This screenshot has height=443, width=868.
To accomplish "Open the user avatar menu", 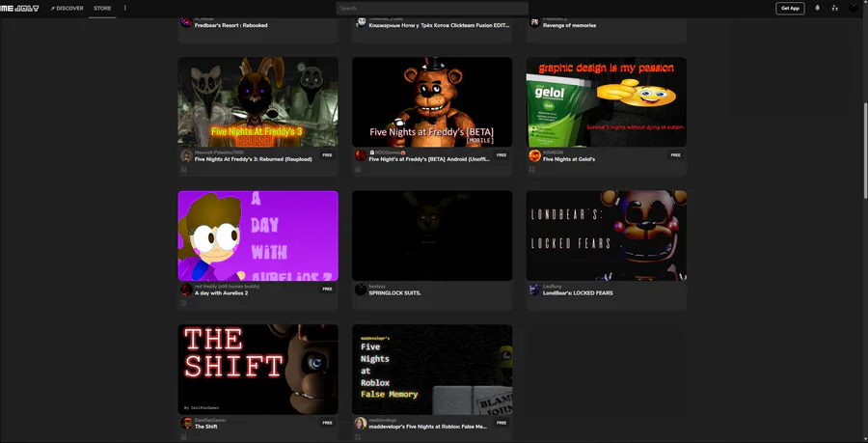I will pos(854,8).
